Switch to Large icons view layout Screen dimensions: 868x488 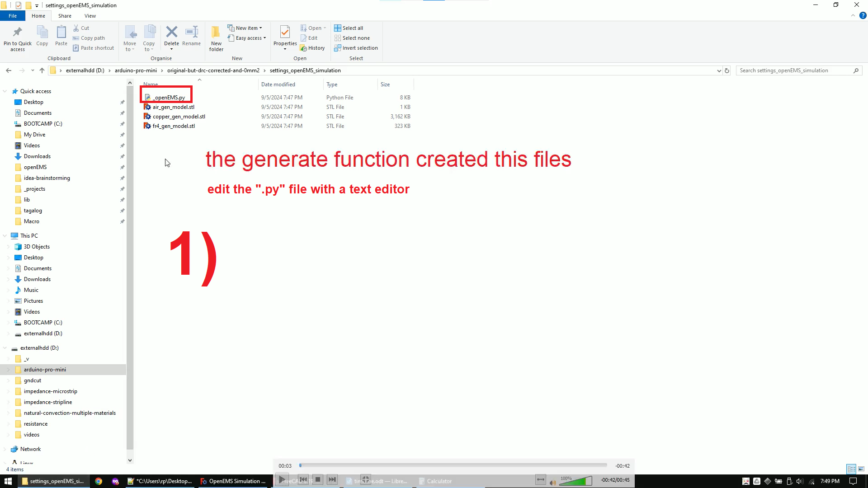click(861, 469)
